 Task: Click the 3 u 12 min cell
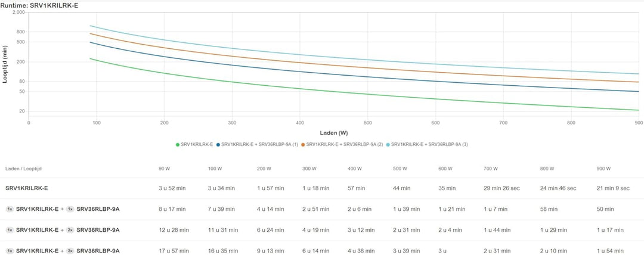tap(361, 230)
